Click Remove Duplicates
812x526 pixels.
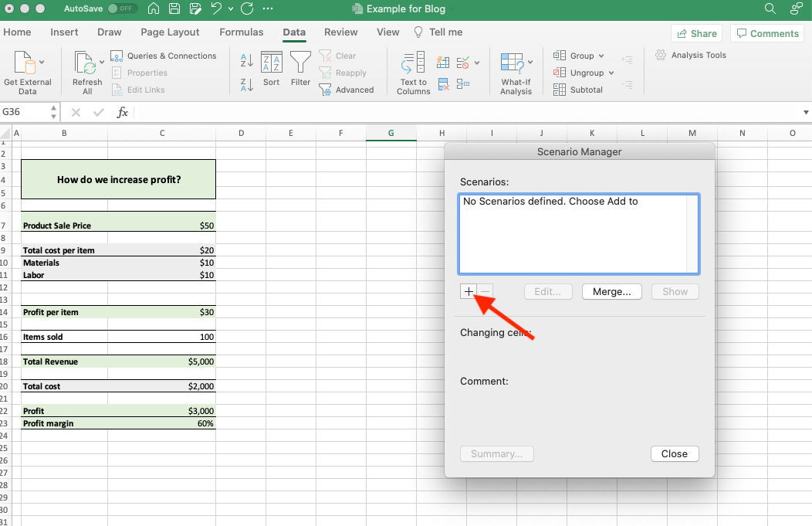point(442,84)
